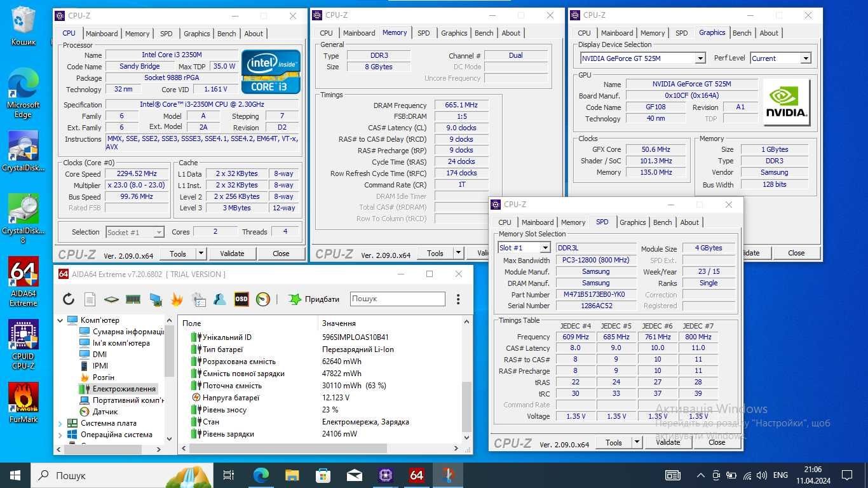This screenshot has height=488, width=868.
Task: Open Tools dropdown arrow in CPU-Z CPU window
Action: [201, 254]
